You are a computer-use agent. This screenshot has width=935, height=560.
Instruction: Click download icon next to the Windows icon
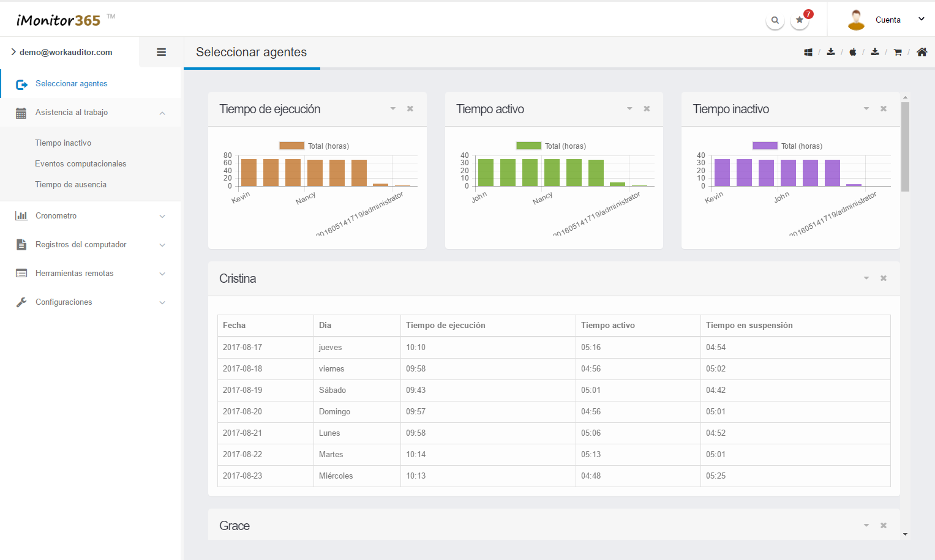[831, 52]
